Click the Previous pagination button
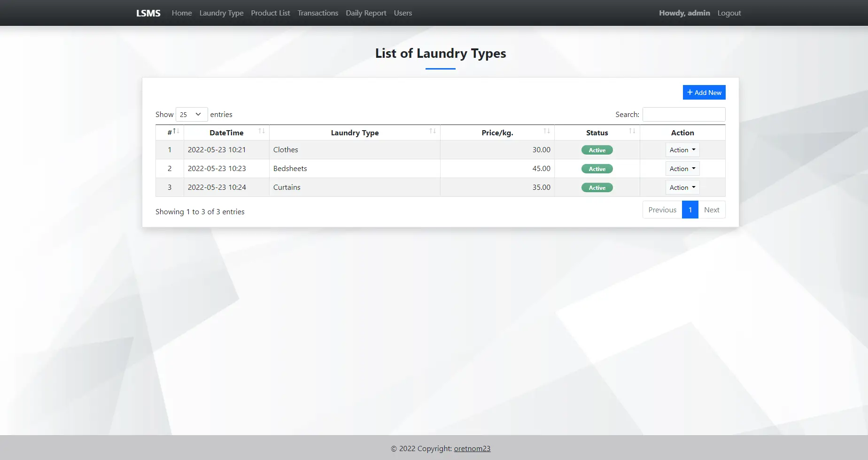The width and height of the screenshot is (868, 460). pyautogui.click(x=662, y=210)
